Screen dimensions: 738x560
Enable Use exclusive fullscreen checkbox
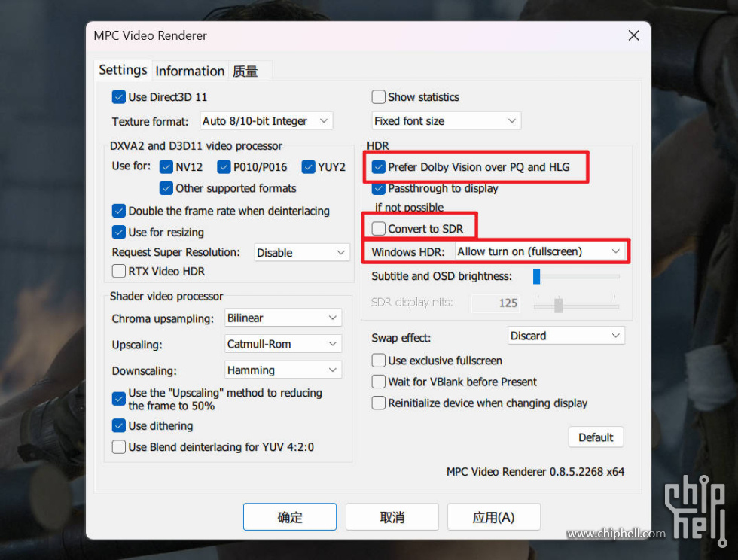click(x=378, y=361)
